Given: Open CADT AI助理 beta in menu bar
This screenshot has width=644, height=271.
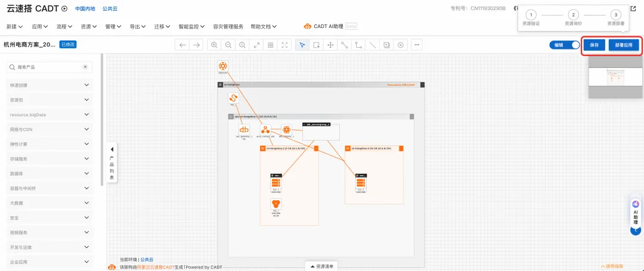Looking at the screenshot, I should [x=330, y=27].
